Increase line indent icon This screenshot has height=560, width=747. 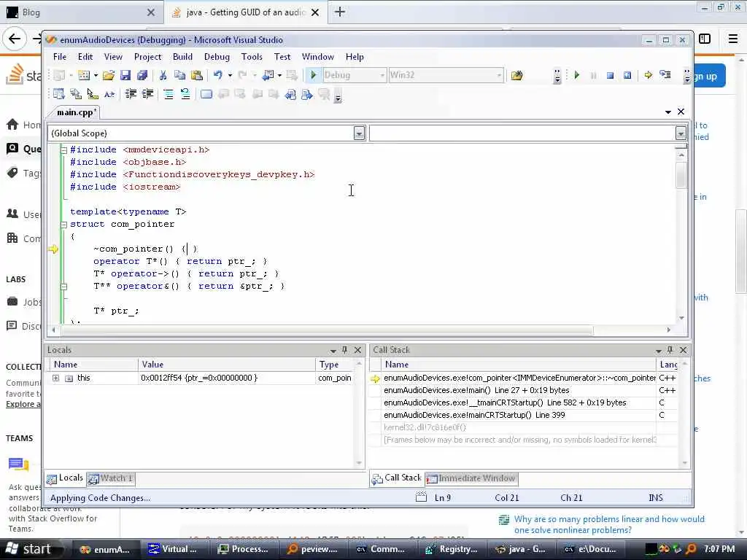tap(147, 94)
